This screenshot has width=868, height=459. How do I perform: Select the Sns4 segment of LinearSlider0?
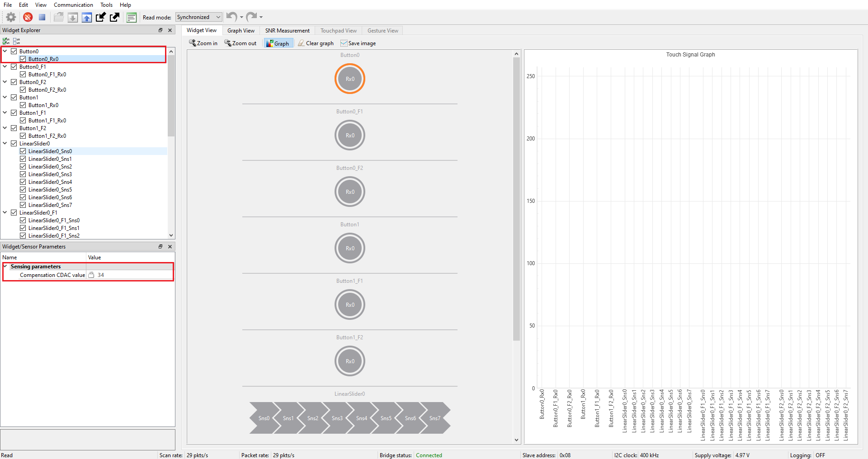point(361,418)
